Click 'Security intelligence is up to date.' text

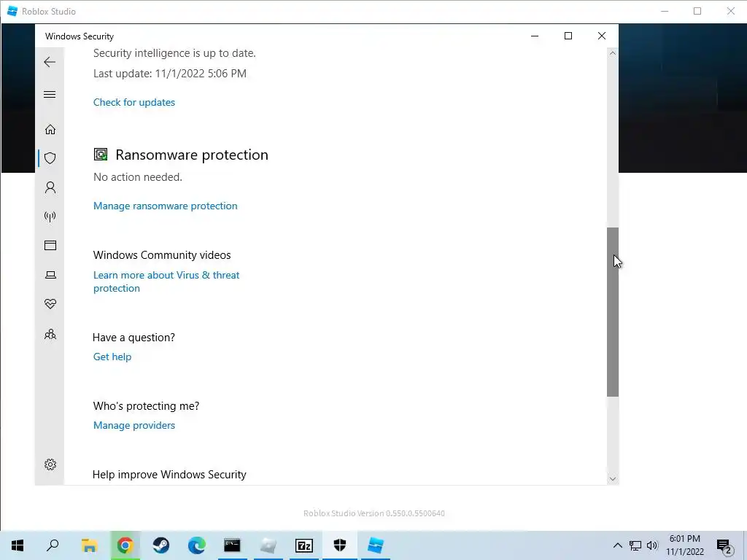pos(174,53)
